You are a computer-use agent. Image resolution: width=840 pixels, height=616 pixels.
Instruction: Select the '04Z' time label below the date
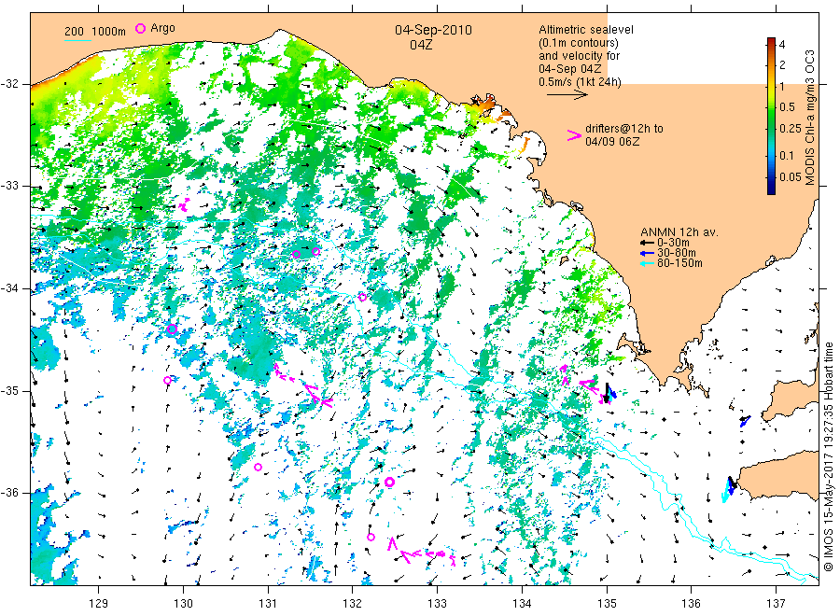click(x=421, y=45)
